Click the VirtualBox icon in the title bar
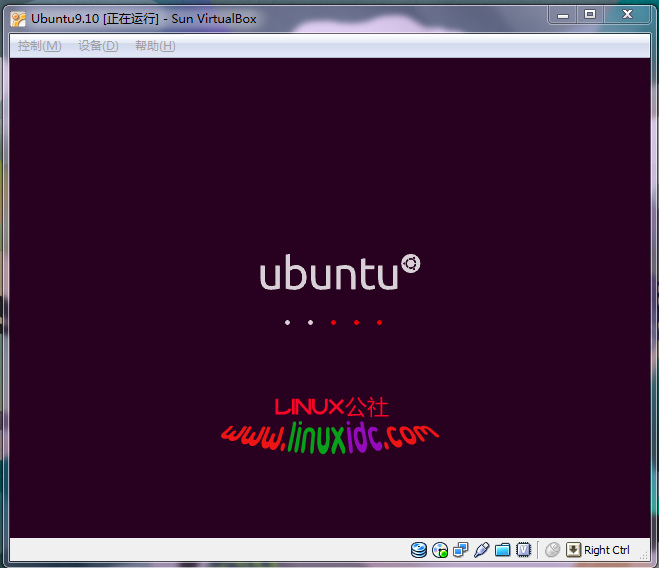659x568 pixels. tap(18, 19)
